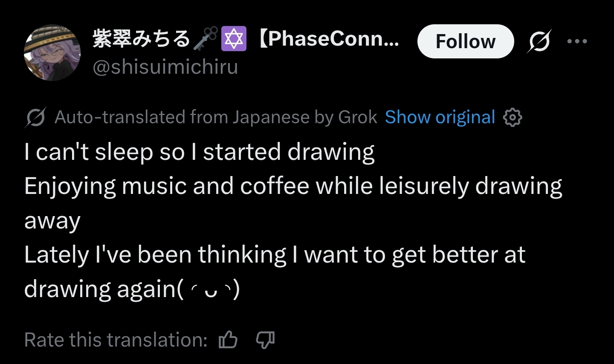Open the profile avatar of shisuimichiru
The height and width of the screenshot is (364, 614).
click(x=52, y=52)
